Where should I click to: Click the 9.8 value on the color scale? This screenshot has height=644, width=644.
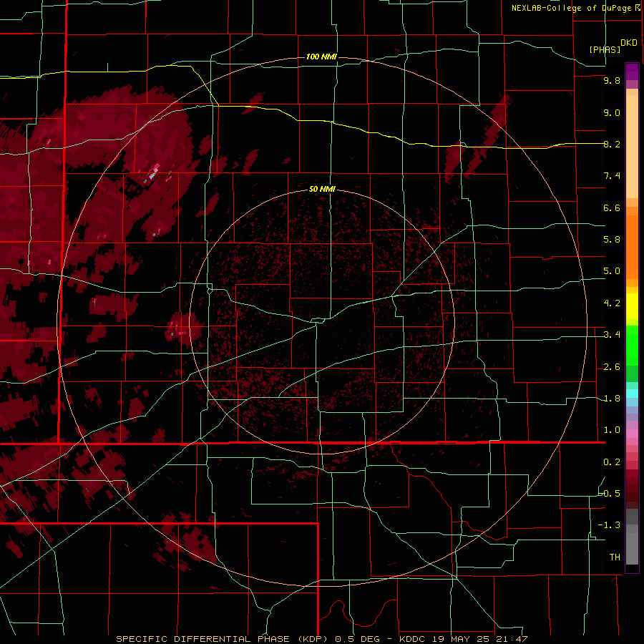point(612,80)
